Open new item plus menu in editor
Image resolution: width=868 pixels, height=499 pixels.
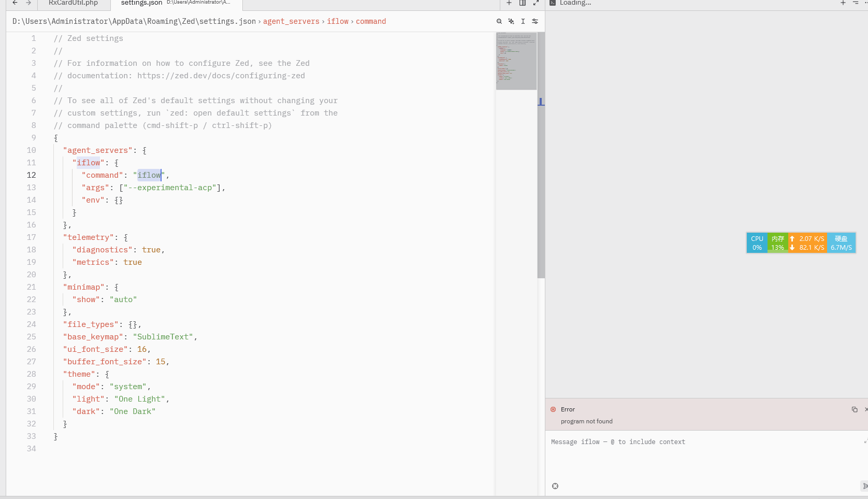pos(509,3)
